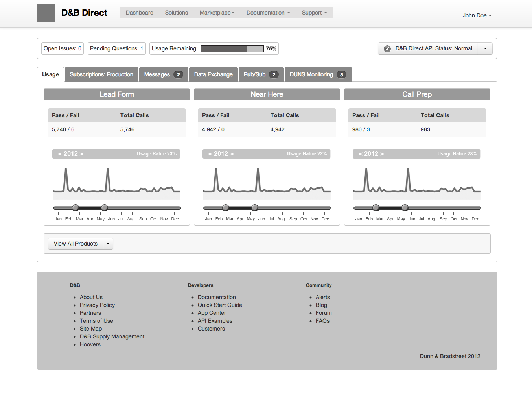Click the Messages tab badge showing 2
The width and height of the screenshot is (532, 403).
[x=178, y=74]
